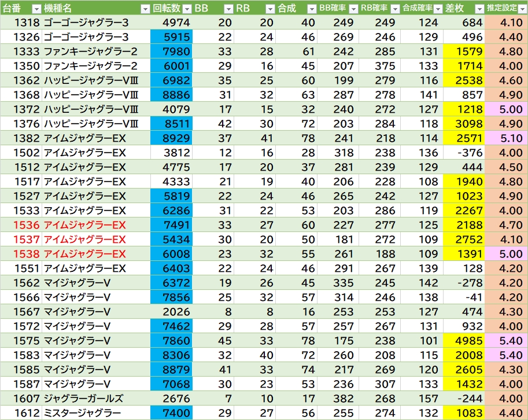
Task: Select the 6982 rotation count cell
Action: (x=171, y=80)
